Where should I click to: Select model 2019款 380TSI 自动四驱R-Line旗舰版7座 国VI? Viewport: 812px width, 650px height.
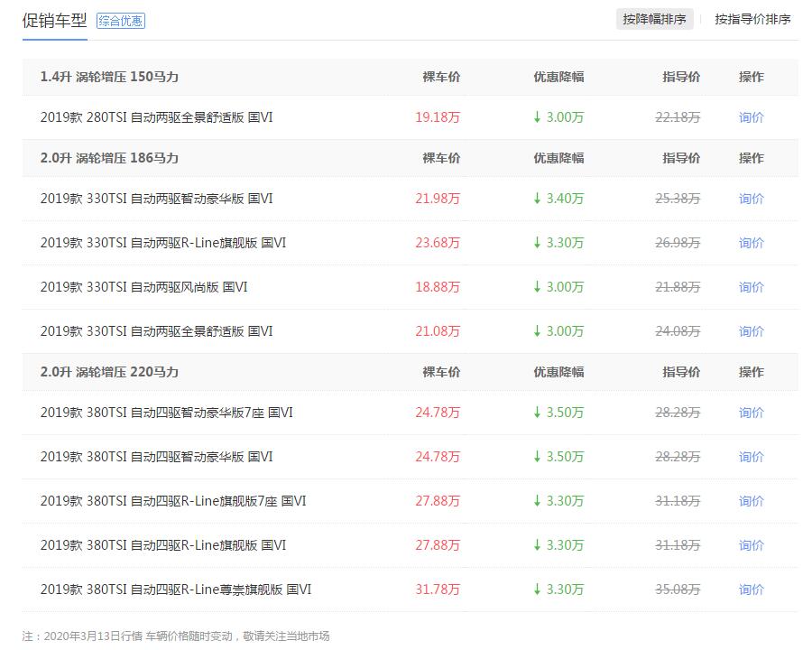(173, 501)
